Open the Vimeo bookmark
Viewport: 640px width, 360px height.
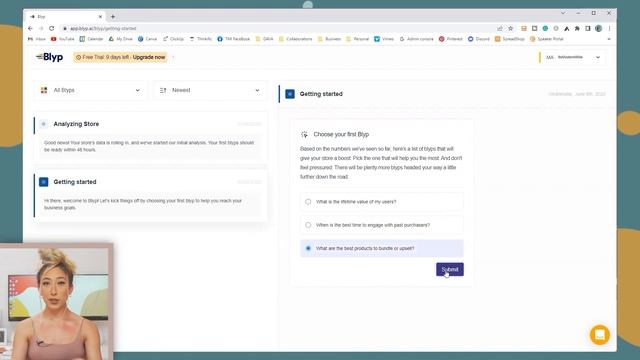(384, 39)
